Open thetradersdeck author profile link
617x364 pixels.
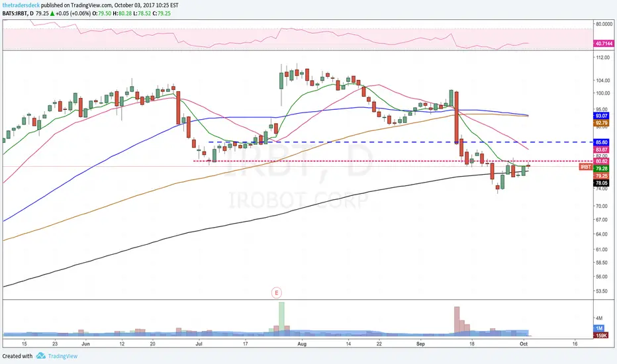tap(21, 5)
